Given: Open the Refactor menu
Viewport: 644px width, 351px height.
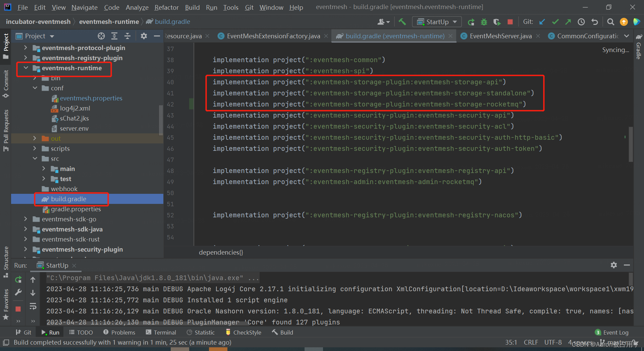Looking at the screenshot, I should (166, 7).
